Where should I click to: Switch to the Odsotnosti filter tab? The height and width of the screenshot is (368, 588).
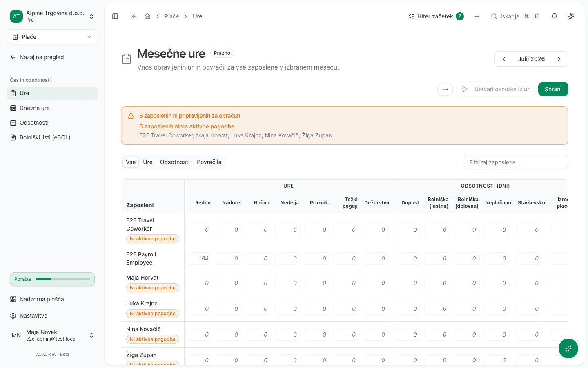pyautogui.click(x=175, y=162)
